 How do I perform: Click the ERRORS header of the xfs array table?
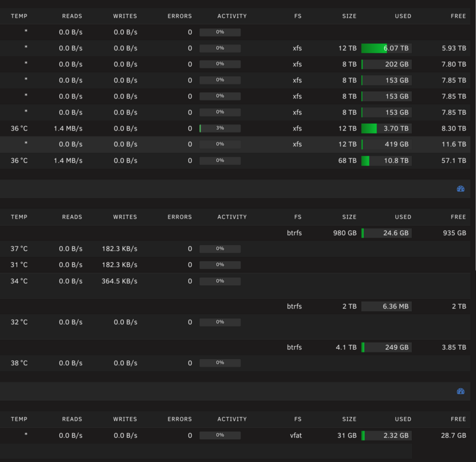tap(179, 16)
